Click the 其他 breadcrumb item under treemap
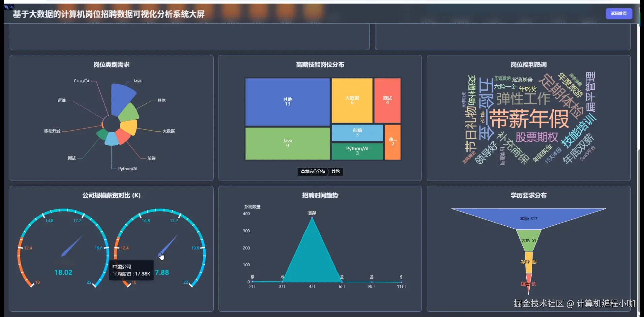The height and width of the screenshot is (317, 644). coord(335,171)
